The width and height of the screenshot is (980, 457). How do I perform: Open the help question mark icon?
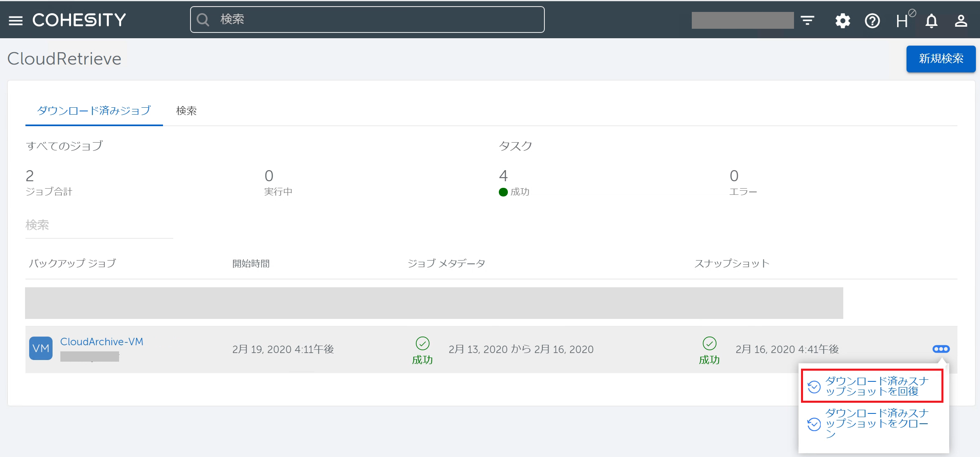click(x=872, y=21)
